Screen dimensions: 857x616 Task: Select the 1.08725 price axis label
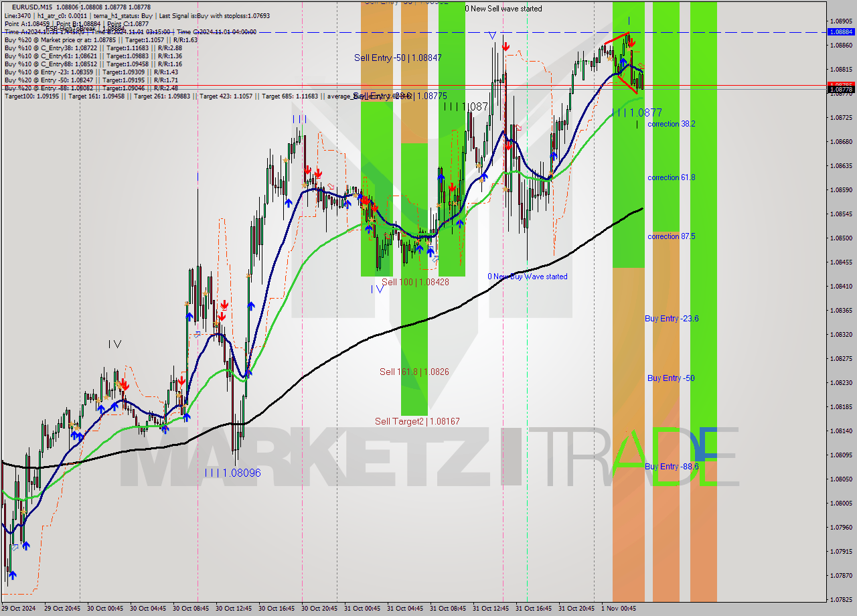841,118
